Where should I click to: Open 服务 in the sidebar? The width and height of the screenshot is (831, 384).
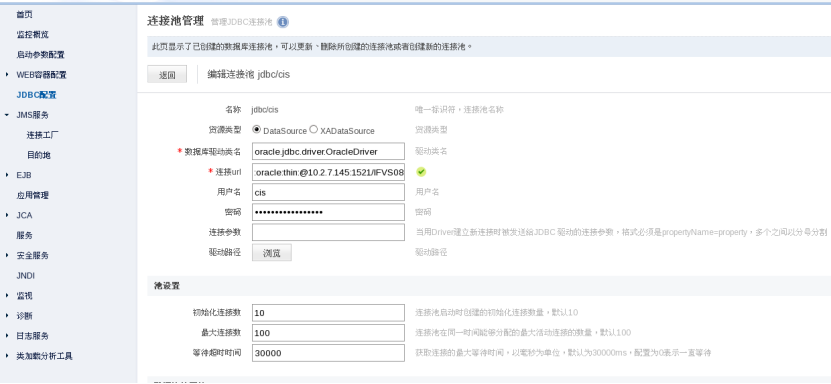(24, 235)
